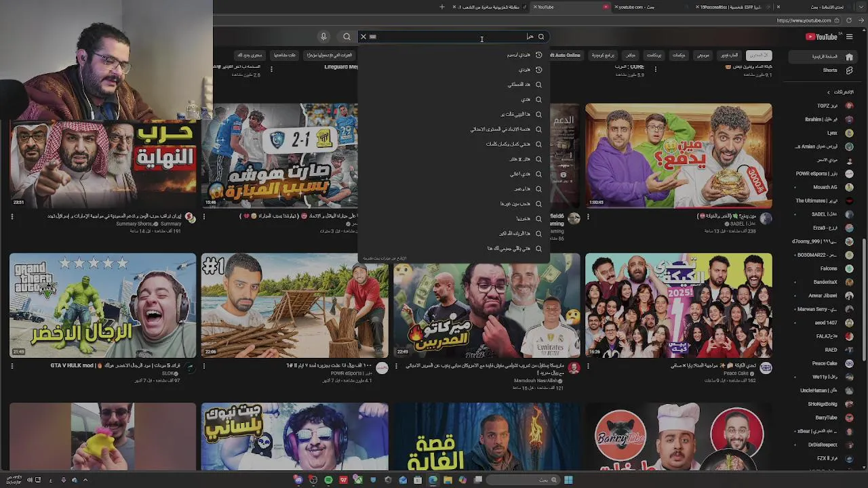Click the BarryTube channel avatar in the sidebar
This screenshot has width=868, height=488.
(x=849, y=418)
